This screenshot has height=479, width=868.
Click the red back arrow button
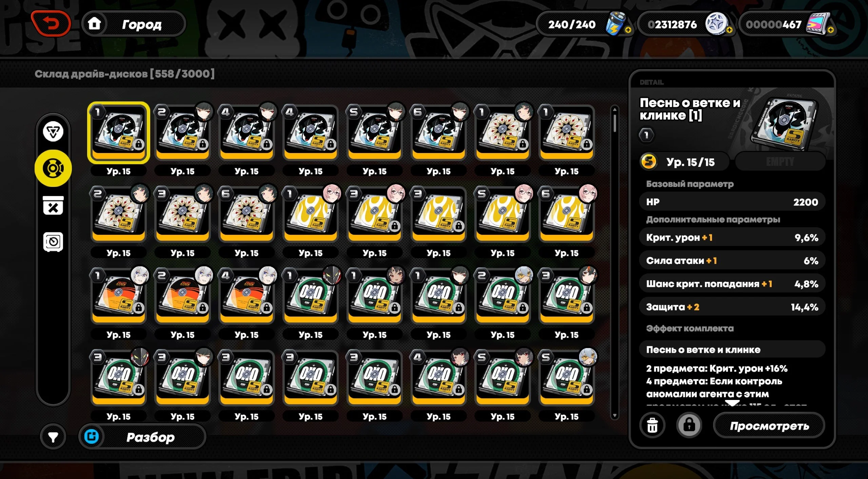pos(51,23)
